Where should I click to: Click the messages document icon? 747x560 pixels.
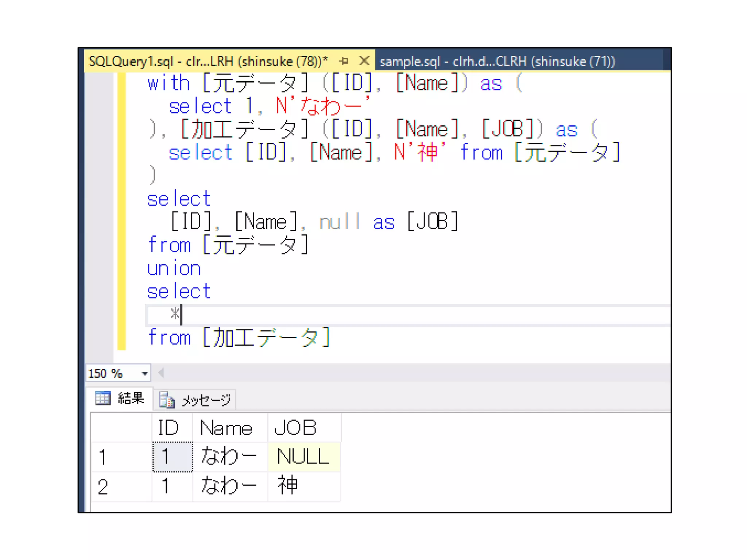point(167,400)
